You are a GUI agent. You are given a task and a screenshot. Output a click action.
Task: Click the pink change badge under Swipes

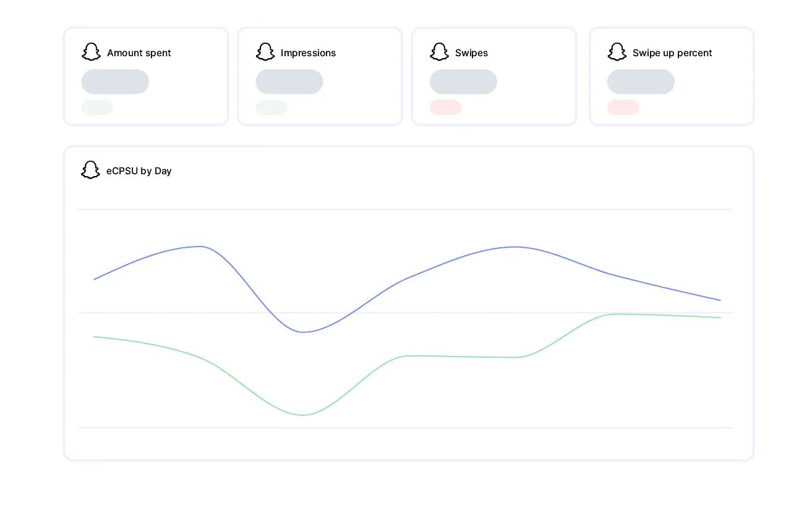[445, 108]
